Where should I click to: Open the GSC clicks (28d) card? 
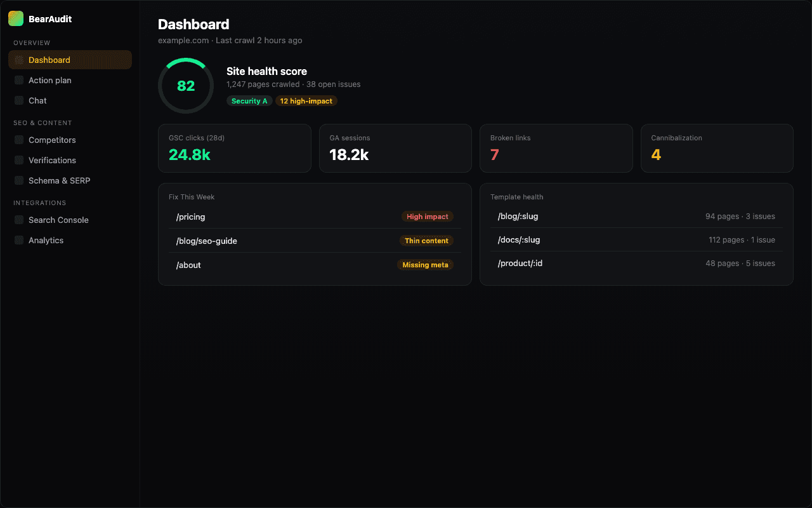pyautogui.click(x=235, y=148)
